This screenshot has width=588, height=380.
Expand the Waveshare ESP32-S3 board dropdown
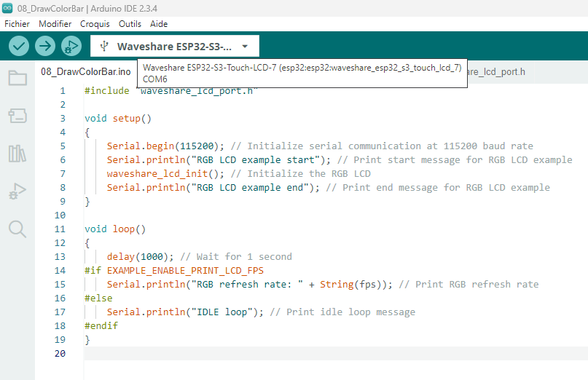[x=175, y=46]
